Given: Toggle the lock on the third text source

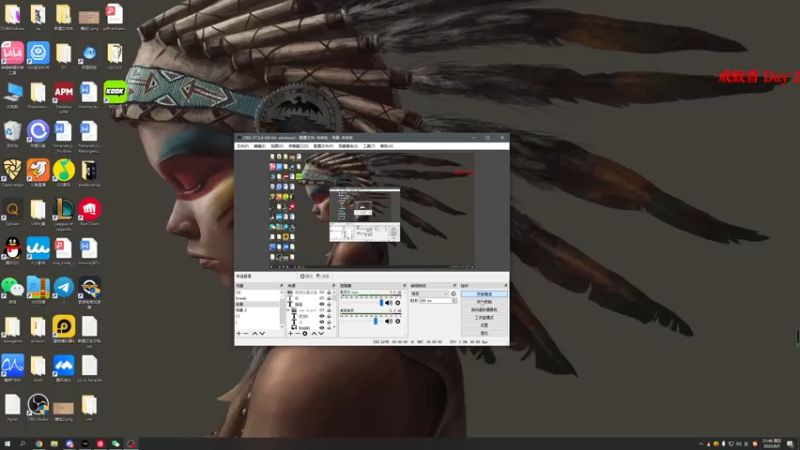Looking at the screenshot, I should point(329,304).
